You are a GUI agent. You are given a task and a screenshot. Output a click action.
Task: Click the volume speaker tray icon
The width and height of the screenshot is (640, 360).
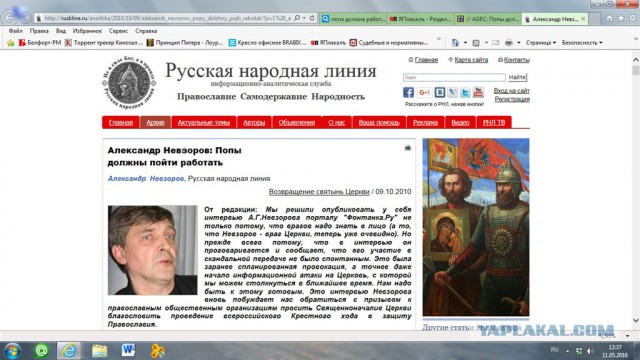click(x=590, y=351)
